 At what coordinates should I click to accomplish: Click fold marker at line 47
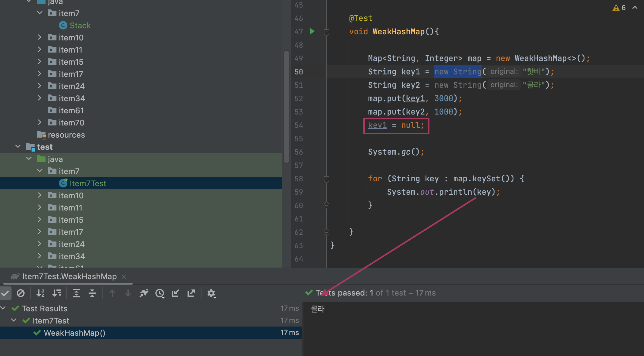point(327,32)
